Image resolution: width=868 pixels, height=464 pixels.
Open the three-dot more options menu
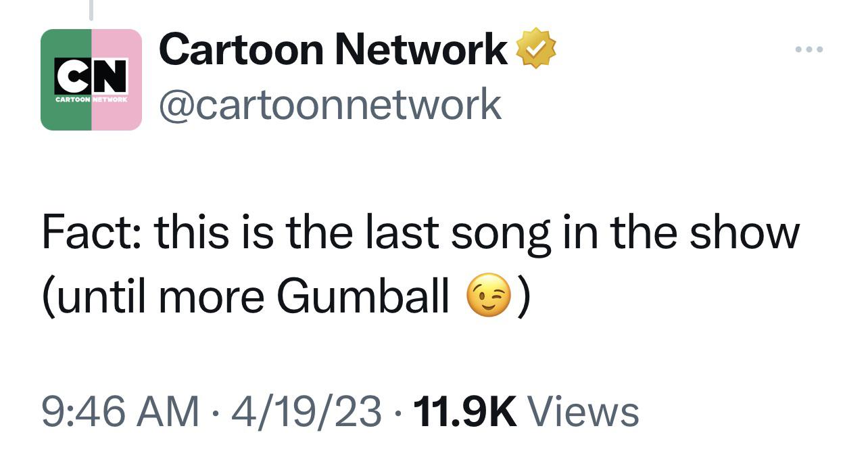coord(809,49)
